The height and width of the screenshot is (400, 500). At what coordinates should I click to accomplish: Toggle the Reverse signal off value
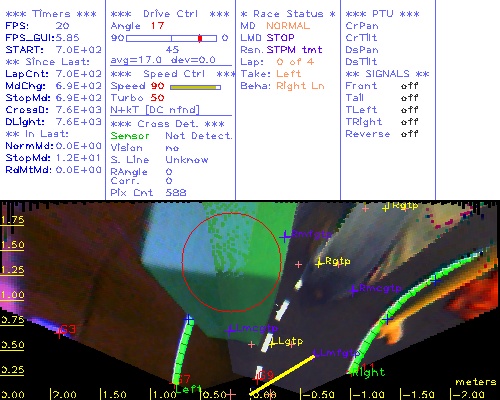[409, 134]
